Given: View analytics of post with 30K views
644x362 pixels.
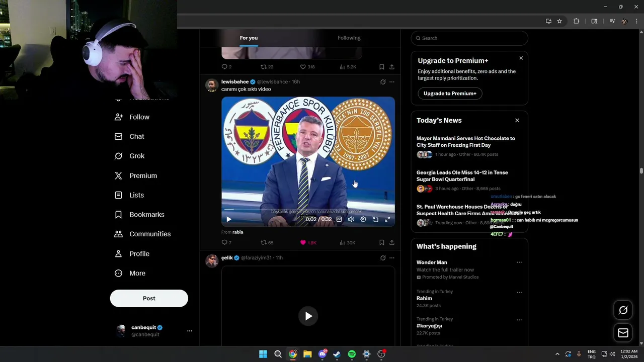Looking at the screenshot, I should 347,242.
